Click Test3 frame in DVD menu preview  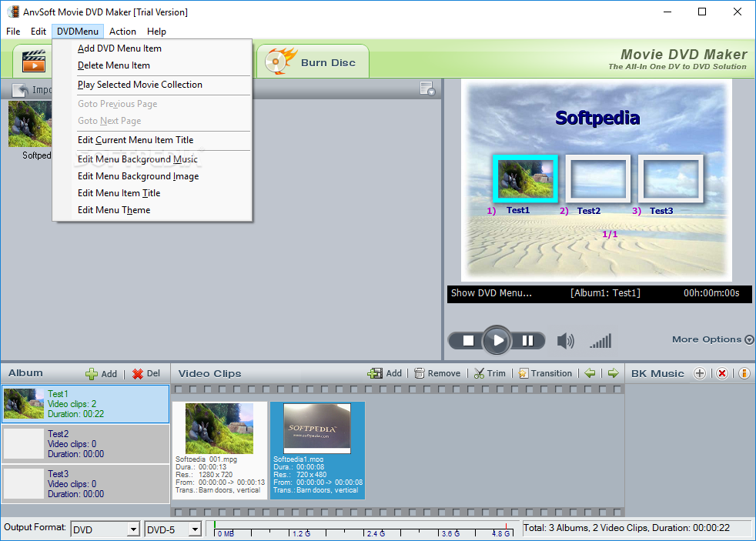coord(671,179)
